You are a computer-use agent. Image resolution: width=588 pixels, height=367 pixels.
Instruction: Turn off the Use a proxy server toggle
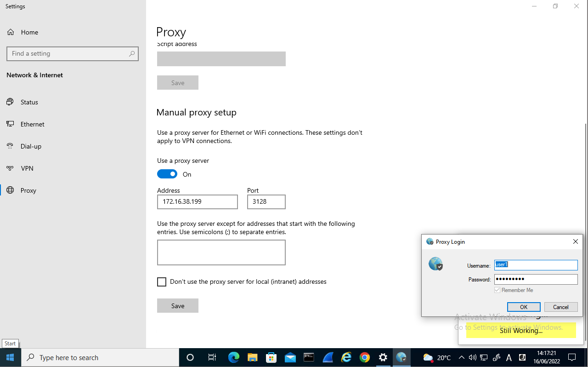(167, 174)
